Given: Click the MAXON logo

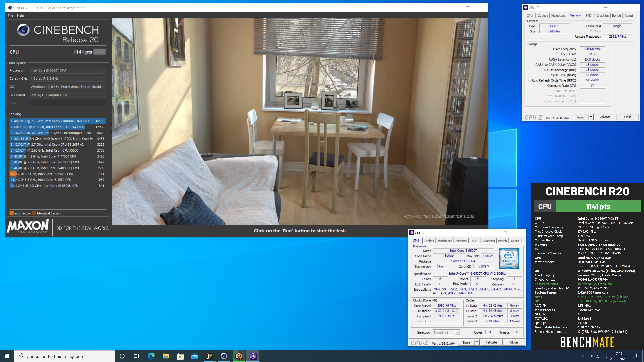Looking at the screenshot, I should [28, 226].
